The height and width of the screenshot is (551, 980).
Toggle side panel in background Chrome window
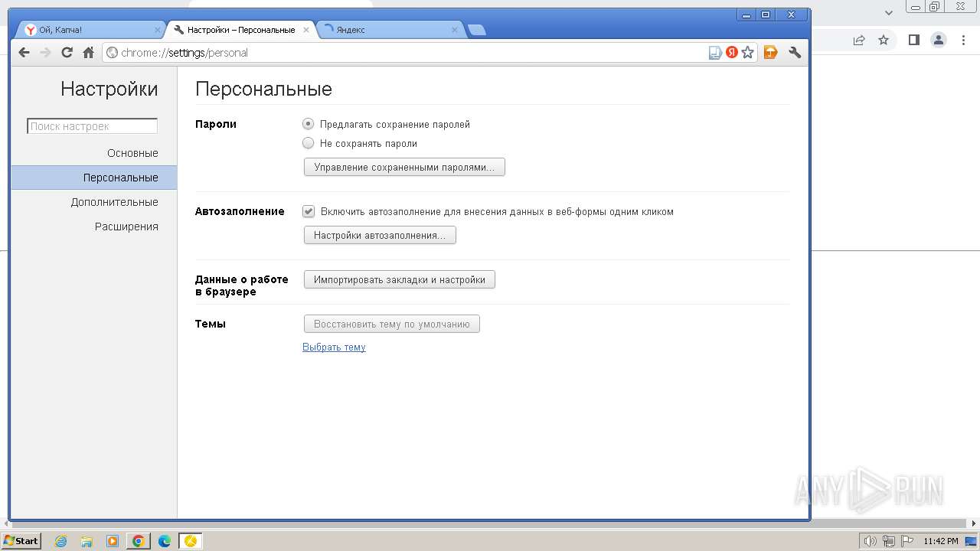[x=913, y=40]
